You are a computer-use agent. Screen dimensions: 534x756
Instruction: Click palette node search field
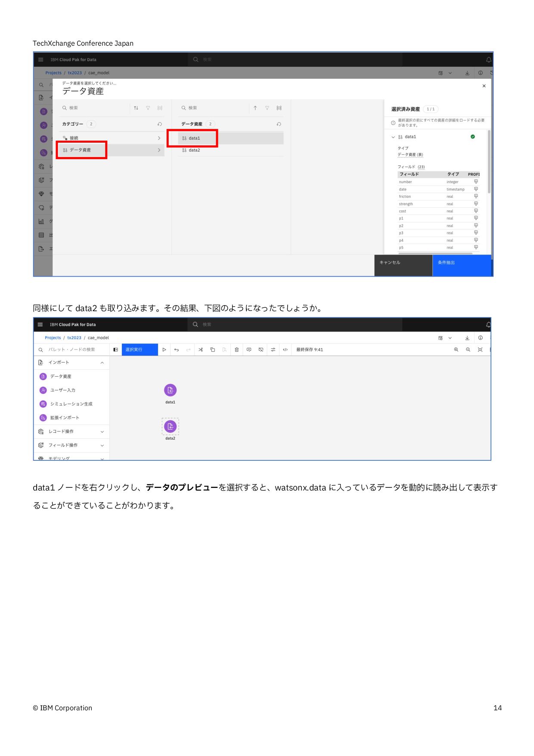(71, 350)
